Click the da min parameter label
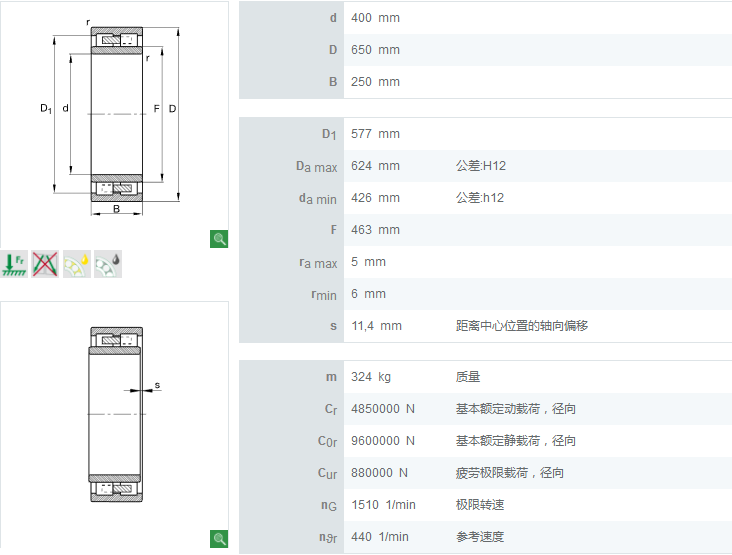 click(x=317, y=199)
